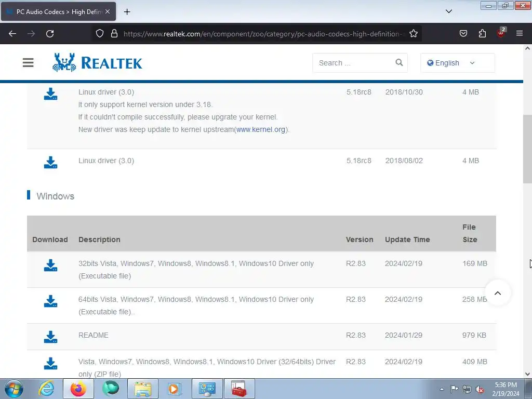Click the 2024/01/29 update time

click(403, 335)
